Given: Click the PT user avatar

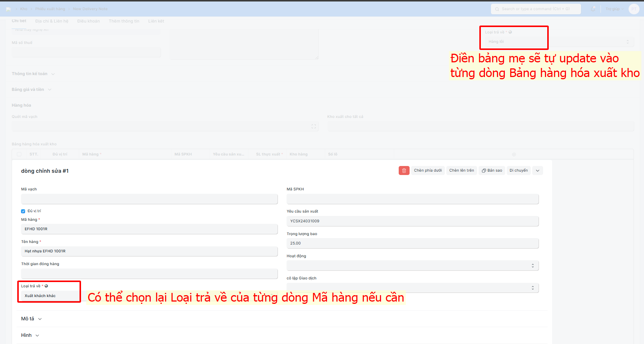Looking at the screenshot, I should coord(633,9).
